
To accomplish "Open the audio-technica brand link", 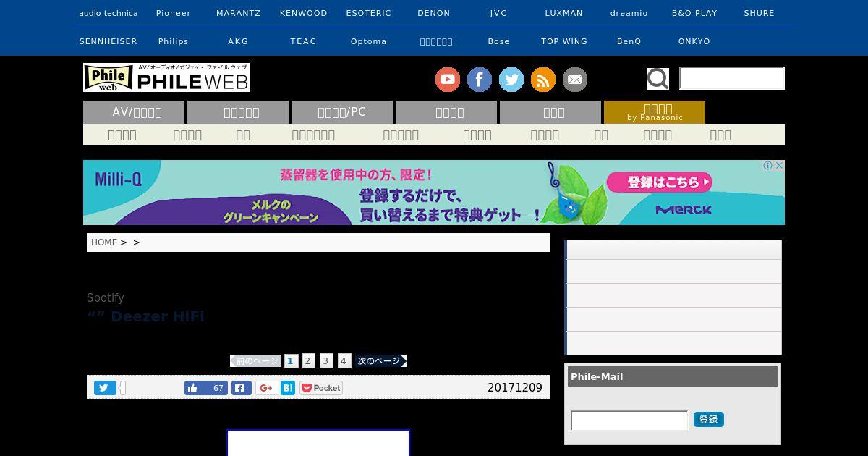I will [109, 13].
